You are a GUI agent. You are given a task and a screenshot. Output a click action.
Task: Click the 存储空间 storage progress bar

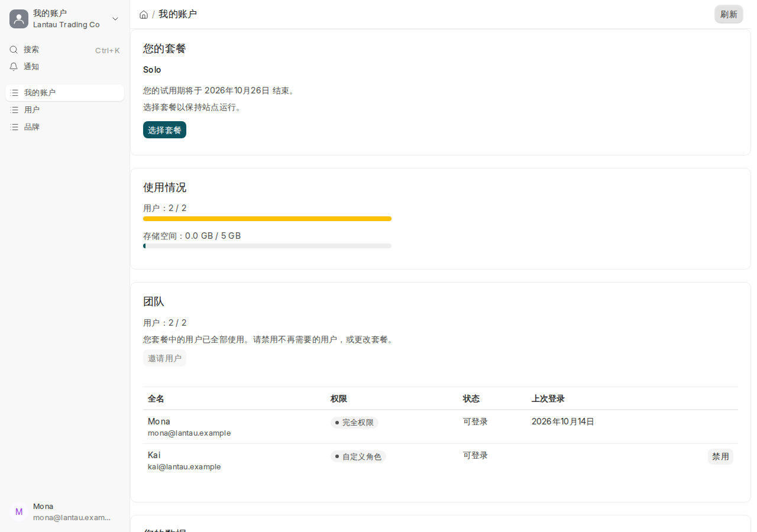[x=267, y=246]
